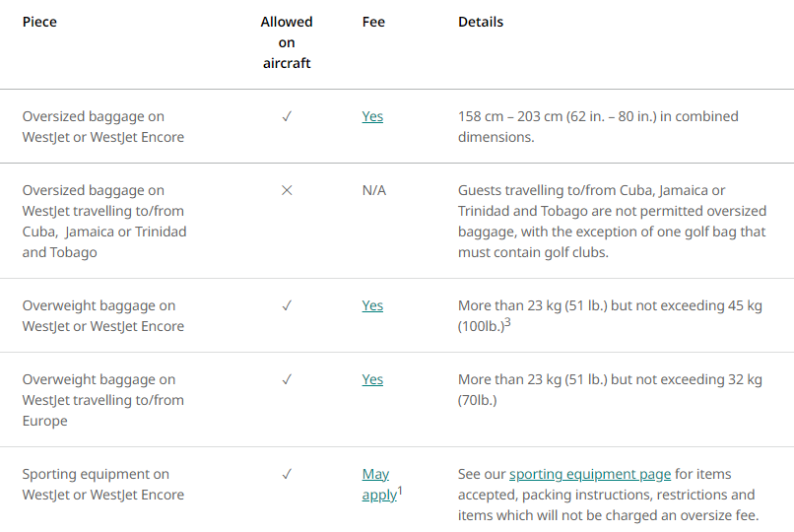
Task: Click the Piece column header
Action: 39,22
